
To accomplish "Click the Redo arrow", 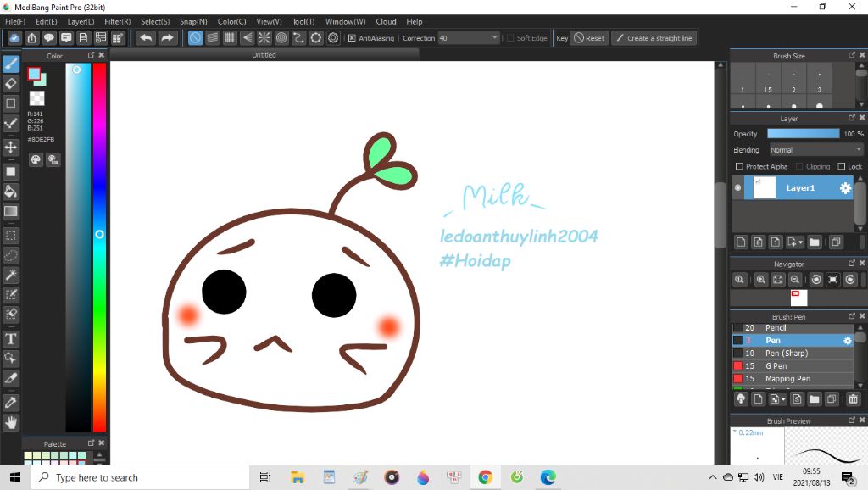I will 167,37.
